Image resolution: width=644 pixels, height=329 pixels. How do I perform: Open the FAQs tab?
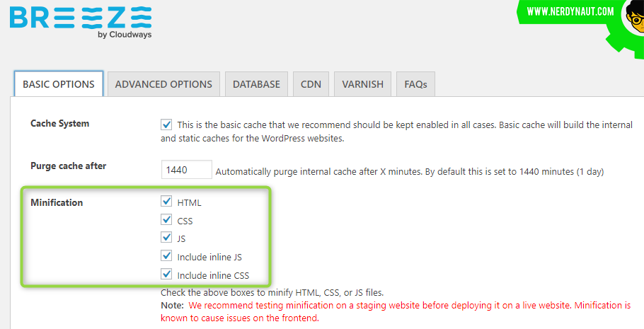[x=415, y=84]
